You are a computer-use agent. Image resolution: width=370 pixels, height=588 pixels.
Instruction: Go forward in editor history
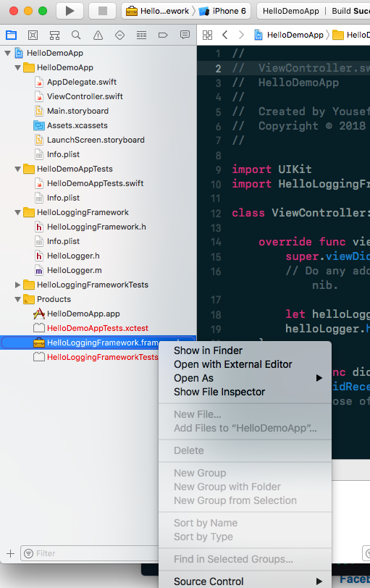(x=241, y=35)
